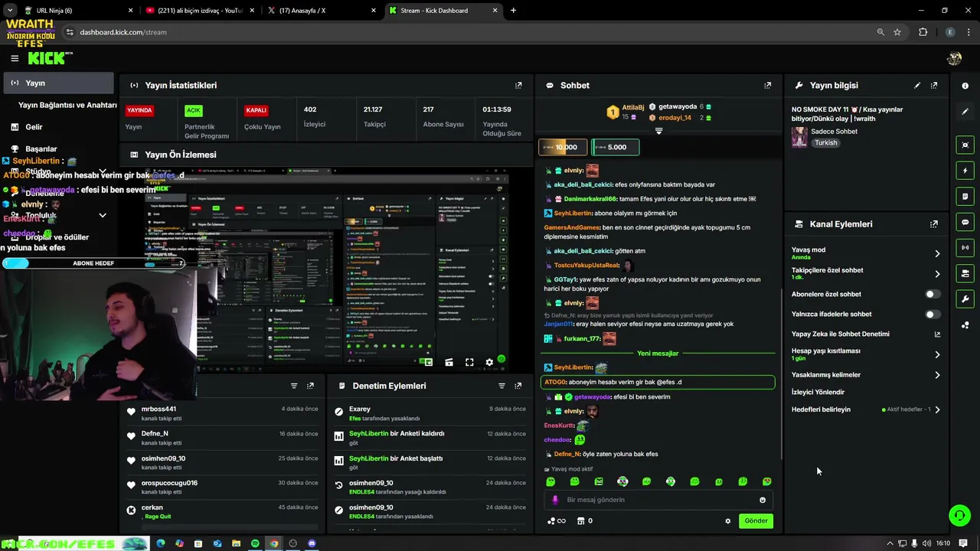This screenshot has height=551, width=980.
Task: Toggle the stream preview widget in the right sidebar
Action: click(x=965, y=145)
